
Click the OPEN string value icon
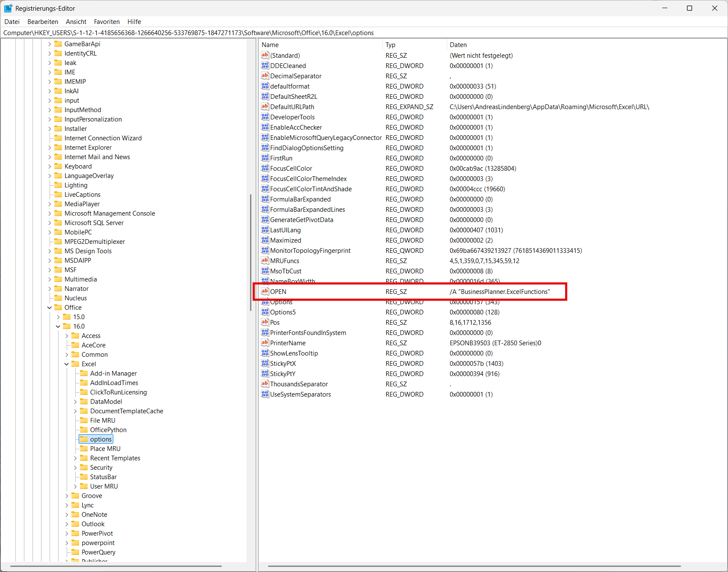tap(265, 291)
